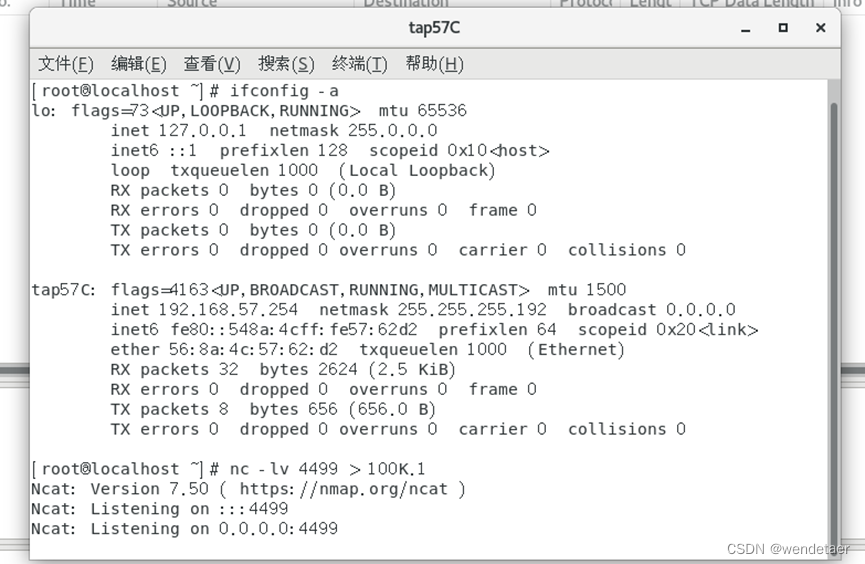Click the 'Source' column header in background window

point(192,3)
